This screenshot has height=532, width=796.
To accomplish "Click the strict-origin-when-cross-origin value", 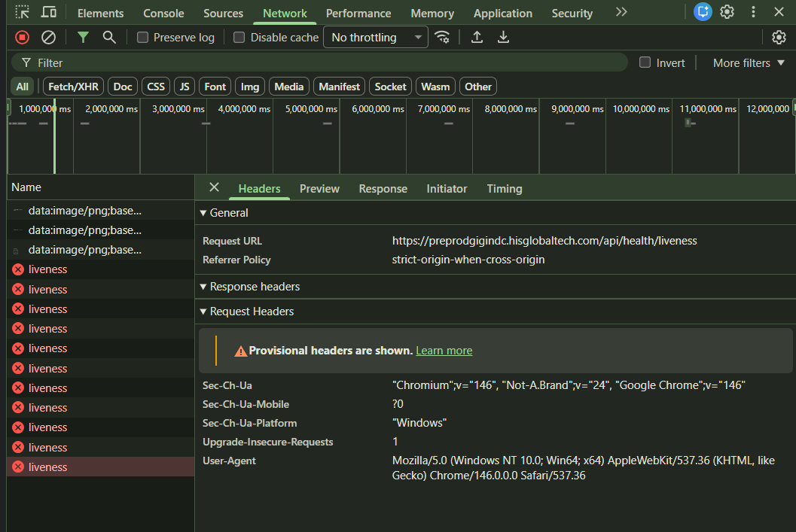I will (468, 260).
